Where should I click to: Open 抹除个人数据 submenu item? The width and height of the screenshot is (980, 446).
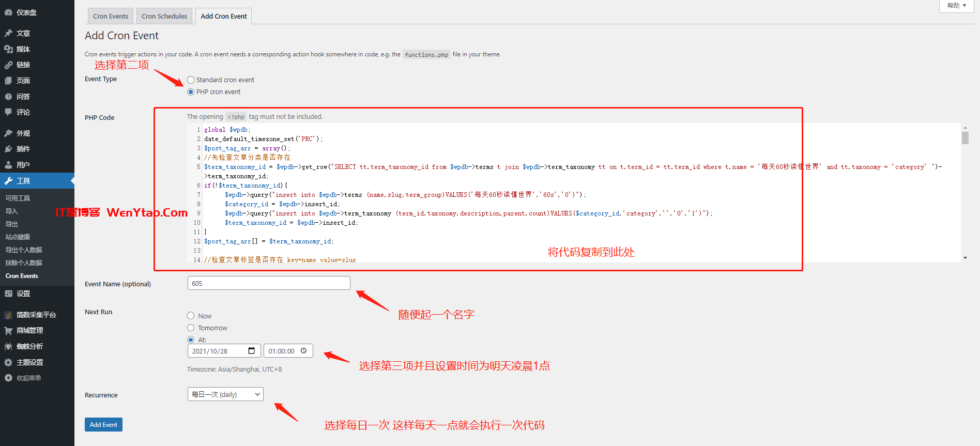pyautogui.click(x=24, y=263)
